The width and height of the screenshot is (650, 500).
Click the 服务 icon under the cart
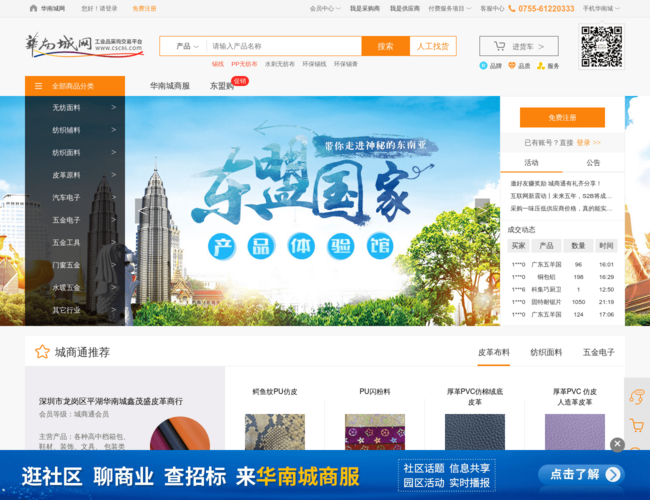click(x=541, y=66)
